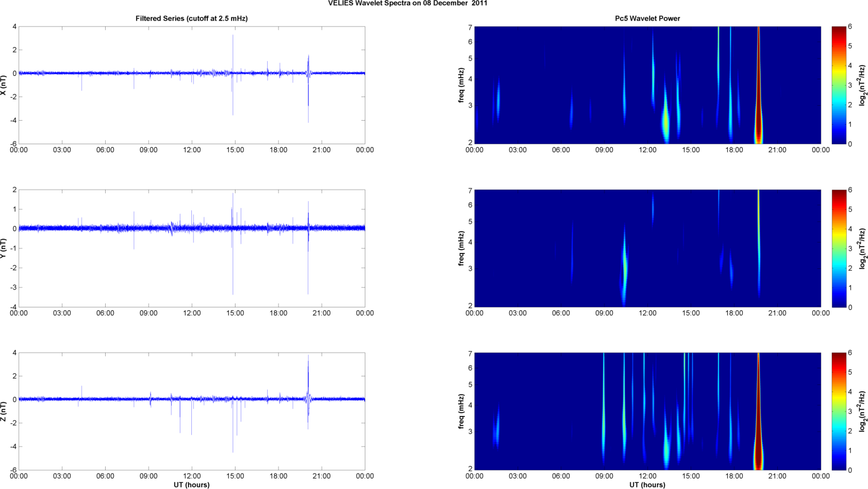This screenshot has width=868, height=489.
Task: Click 12:00 tick label under Z series plot
Action: 192,476
